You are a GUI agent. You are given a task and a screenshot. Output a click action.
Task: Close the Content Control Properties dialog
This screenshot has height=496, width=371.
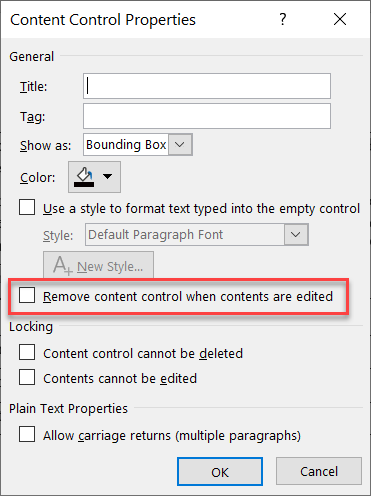click(x=340, y=19)
